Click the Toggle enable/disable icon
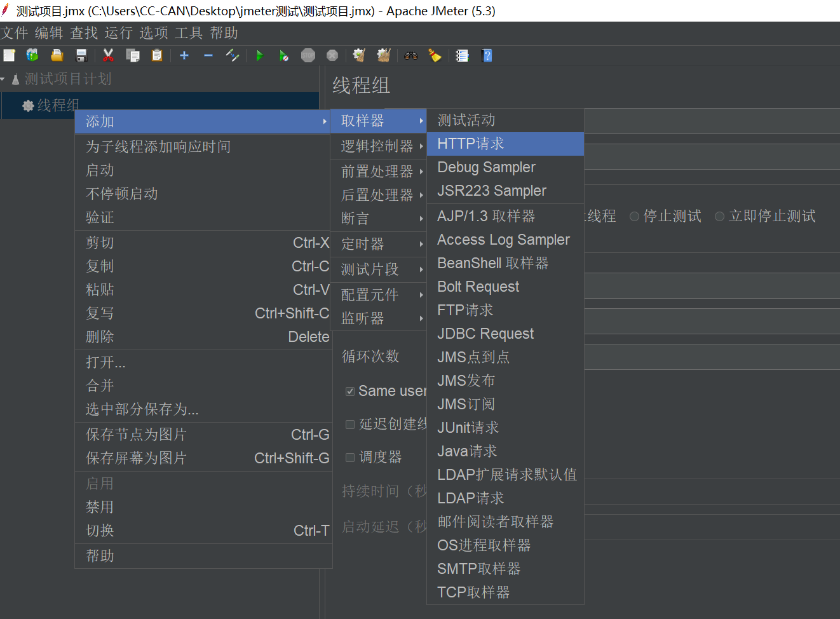This screenshot has width=840, height=619. click(233, 55)
